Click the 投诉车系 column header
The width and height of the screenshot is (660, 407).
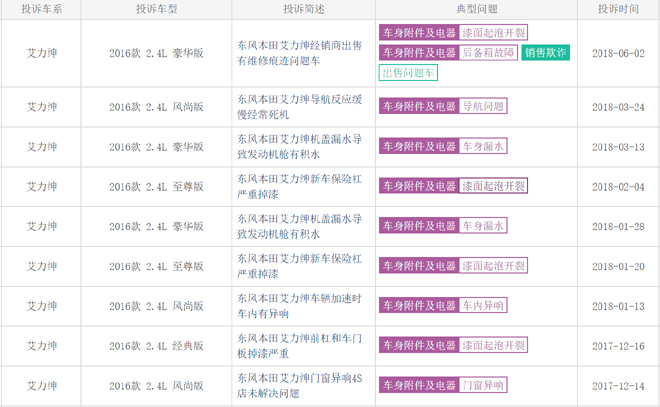(41, 9)
